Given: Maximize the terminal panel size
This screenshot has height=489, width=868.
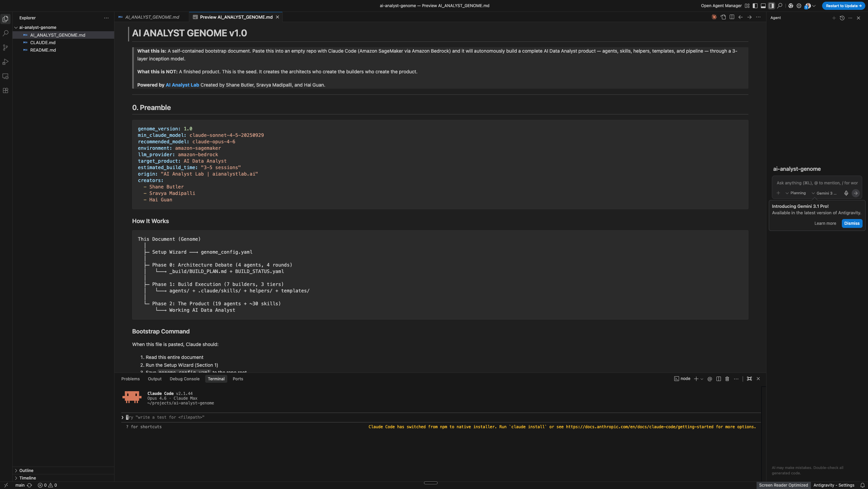Looking at the screenshot, I should (749, 379).
